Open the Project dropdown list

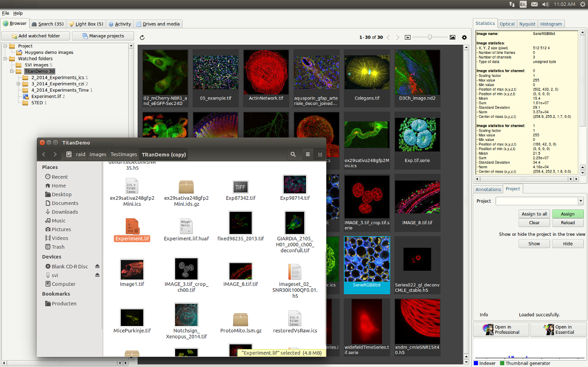click(x=580, y=201)
